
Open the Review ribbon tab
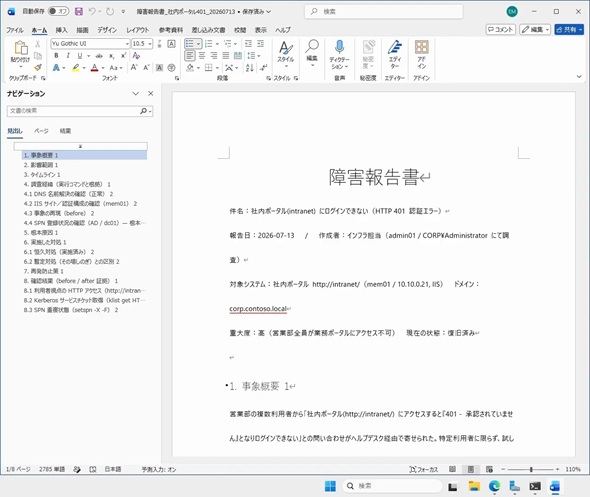pyautogui.click(x=240, y=30)
